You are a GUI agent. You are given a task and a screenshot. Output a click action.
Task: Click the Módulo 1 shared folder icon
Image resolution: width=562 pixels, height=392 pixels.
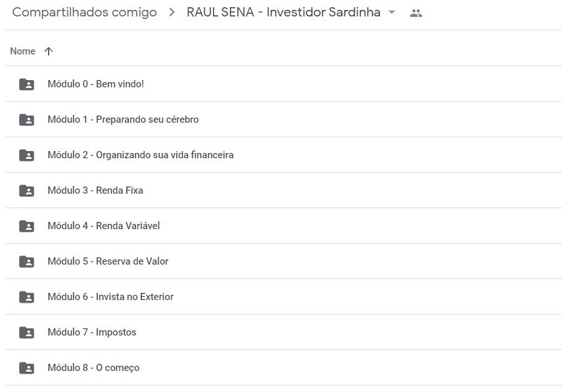click(26, 120)
